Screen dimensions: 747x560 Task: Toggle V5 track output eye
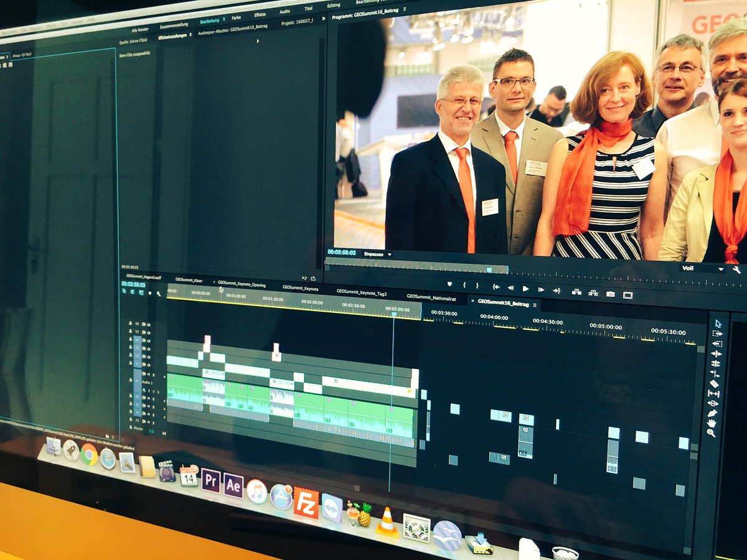click(149, 333)
